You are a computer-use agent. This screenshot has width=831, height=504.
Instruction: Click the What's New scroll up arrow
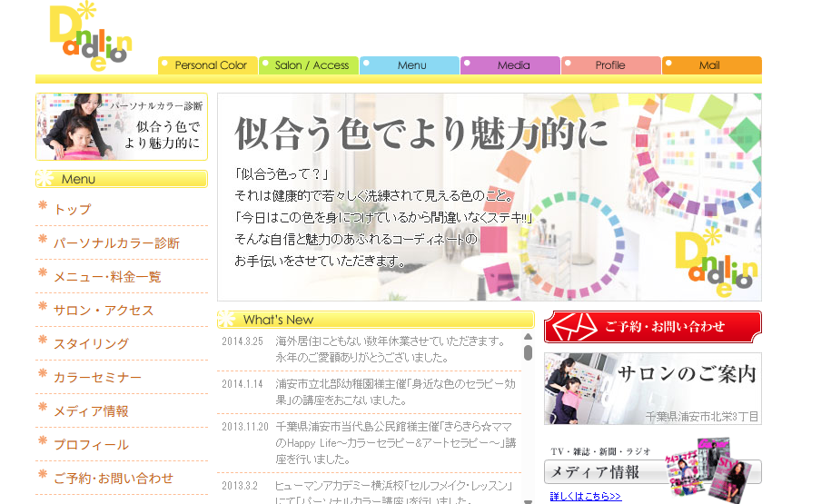[528, 337]
